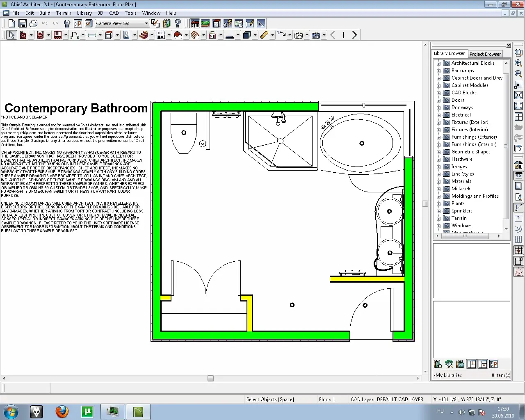Screen dimensions: 525x420
Task: Expand the Materials library category
Action: 438,182
